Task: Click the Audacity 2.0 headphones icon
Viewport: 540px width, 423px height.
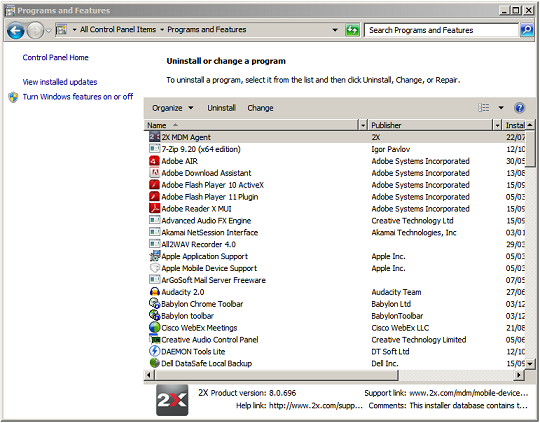Action: coord(154,292)
